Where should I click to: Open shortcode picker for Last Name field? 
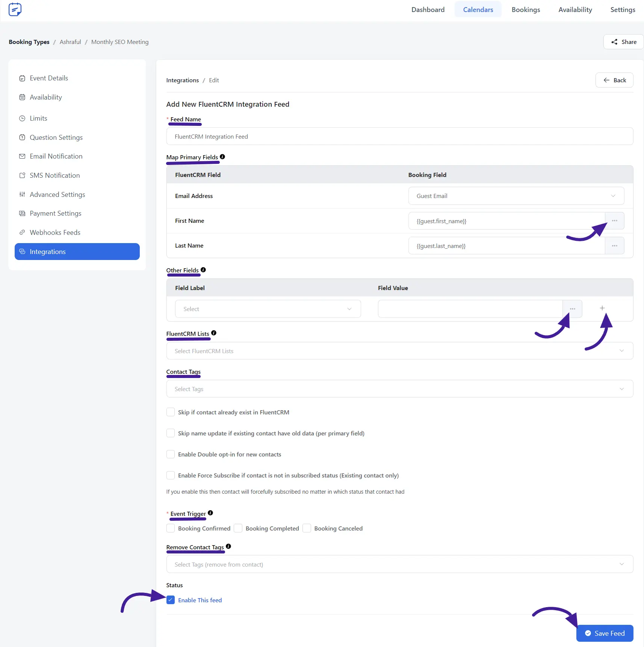pos(615,246)
